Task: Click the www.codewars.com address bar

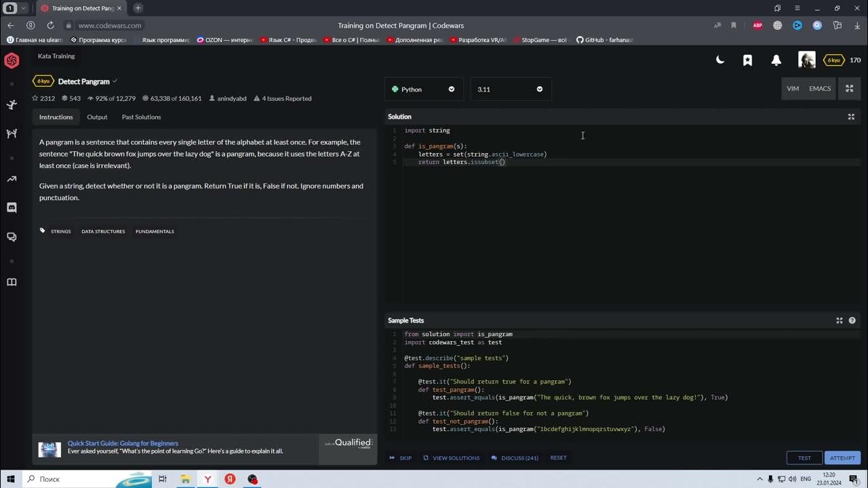Action: 110,26
